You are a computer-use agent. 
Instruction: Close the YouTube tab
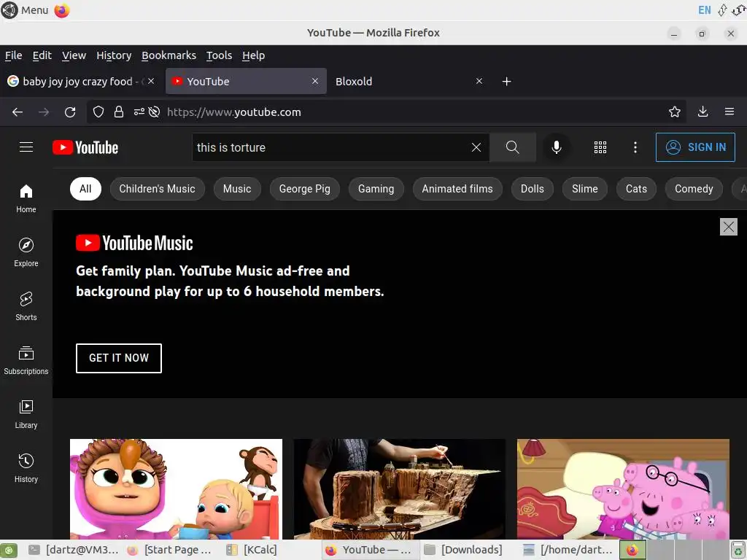click(x=315, y=82)
